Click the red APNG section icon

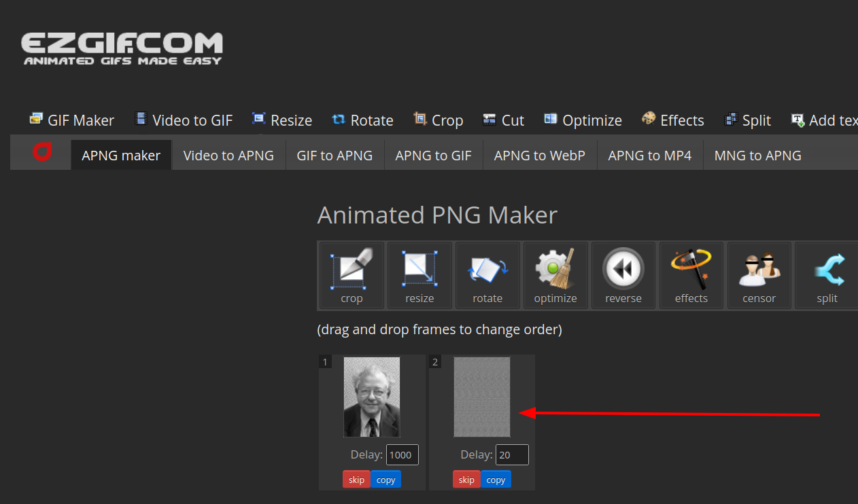point(42,154)
